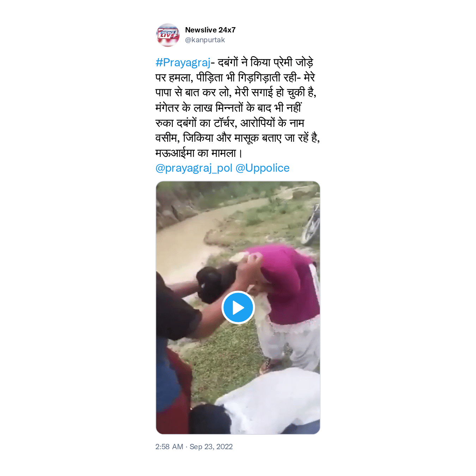This screenshot has height=476, width=476.
Task: Visit the @prayagraj_pol mention
Action: pyautogui.click(x=194, y=168)
